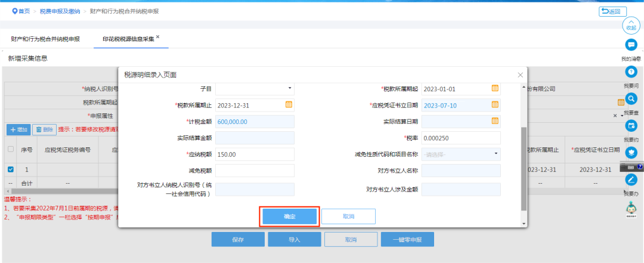Viewport: 644px width, 263px height.
Task: Go to 税费申报及缴纳 breadcrumb link
Action: 60,11
